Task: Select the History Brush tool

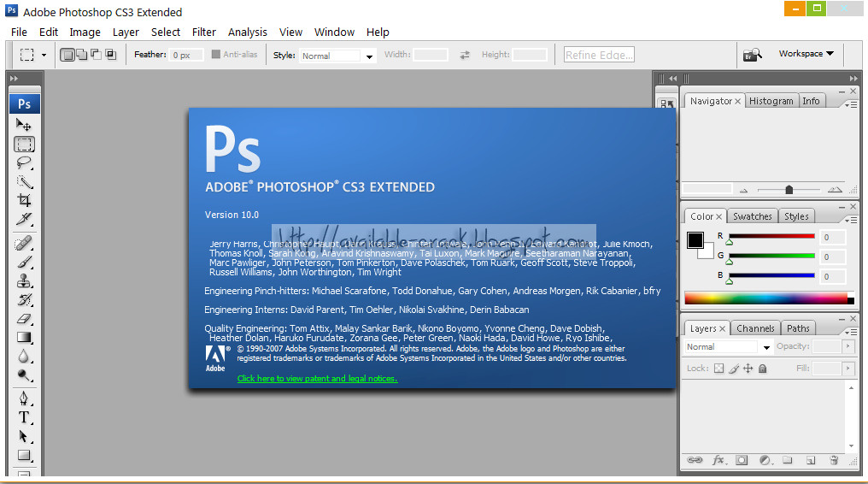Action: [24, 299]
